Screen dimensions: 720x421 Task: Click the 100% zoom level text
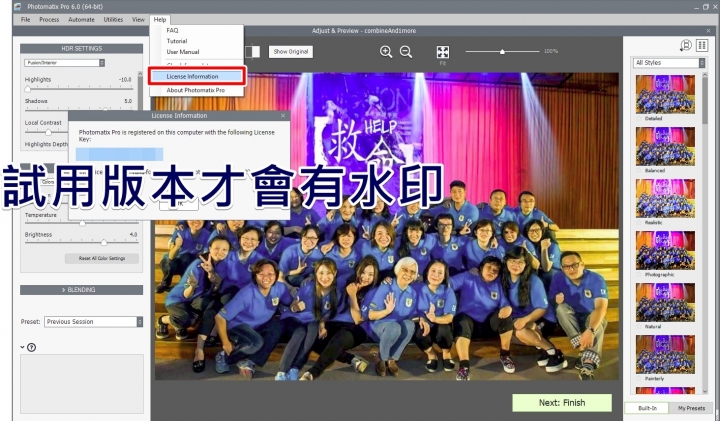(551, 51)
